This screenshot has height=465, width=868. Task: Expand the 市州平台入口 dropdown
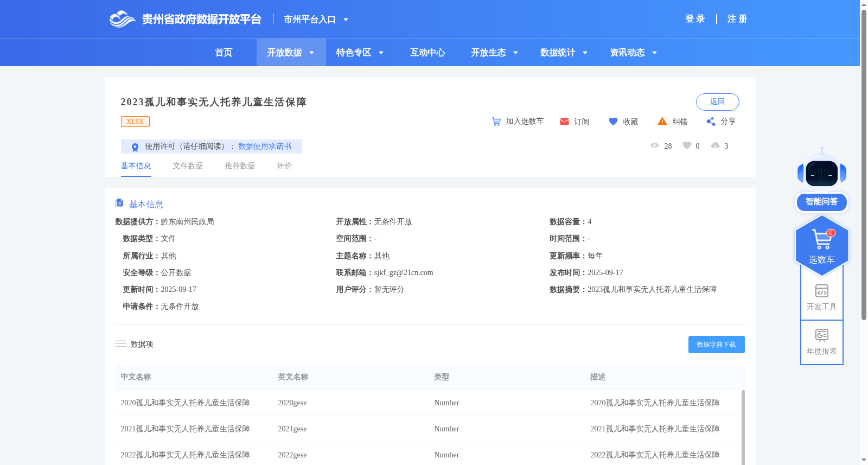pos(346,20)
